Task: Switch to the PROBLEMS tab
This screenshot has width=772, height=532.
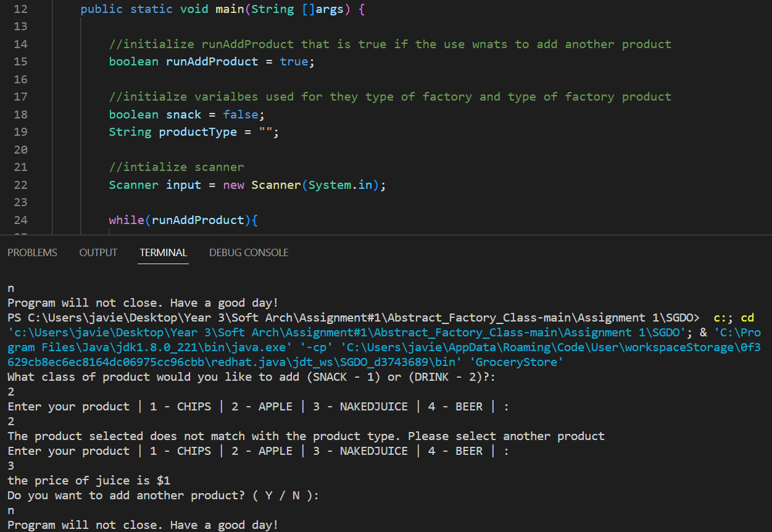Action: click(x=32, y=252)
